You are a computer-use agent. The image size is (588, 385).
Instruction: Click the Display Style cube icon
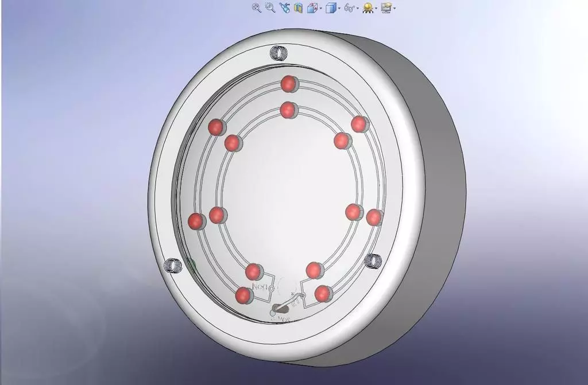tap(330, 8)
